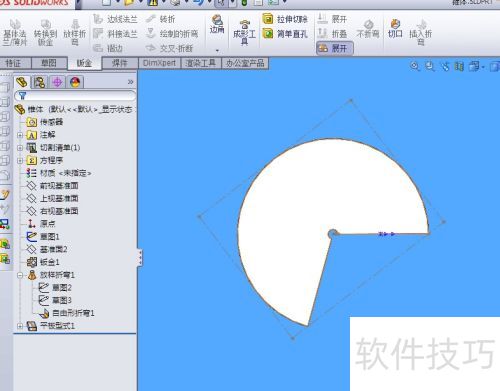Viewport: 500px width, 391px height.
Task: Switch to the 特征 features tab
Action: [x=14, y=63]
